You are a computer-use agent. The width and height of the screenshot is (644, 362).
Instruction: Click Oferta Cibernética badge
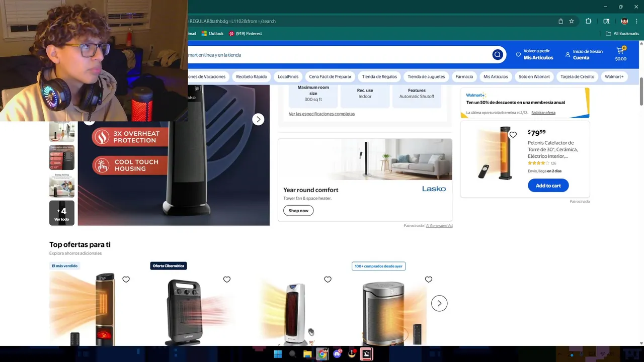[169, 266]
